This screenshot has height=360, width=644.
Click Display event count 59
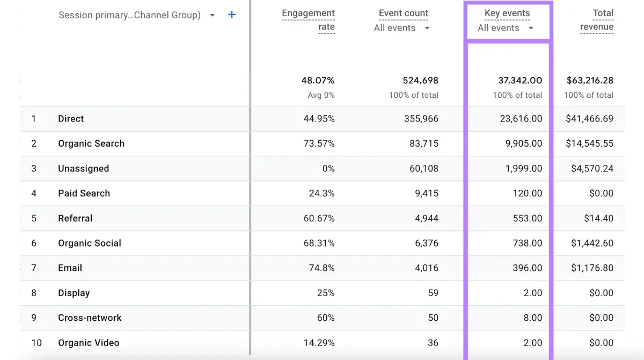pyautogui.click(x=433, y=293)
